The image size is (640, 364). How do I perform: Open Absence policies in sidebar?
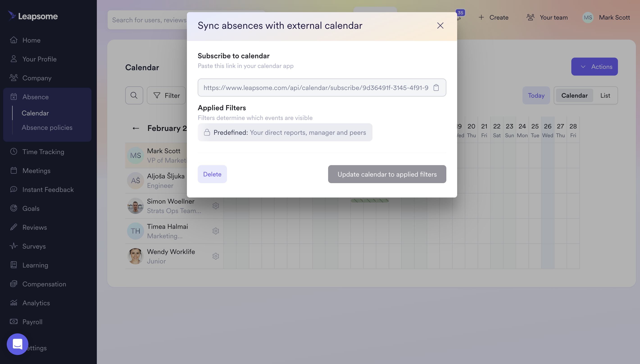47,128
